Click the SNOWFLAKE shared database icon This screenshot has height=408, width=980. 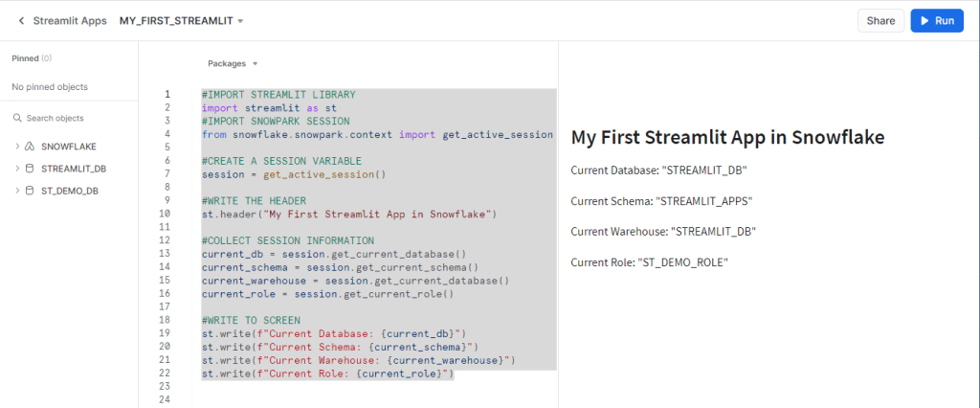tap(30, 147)
